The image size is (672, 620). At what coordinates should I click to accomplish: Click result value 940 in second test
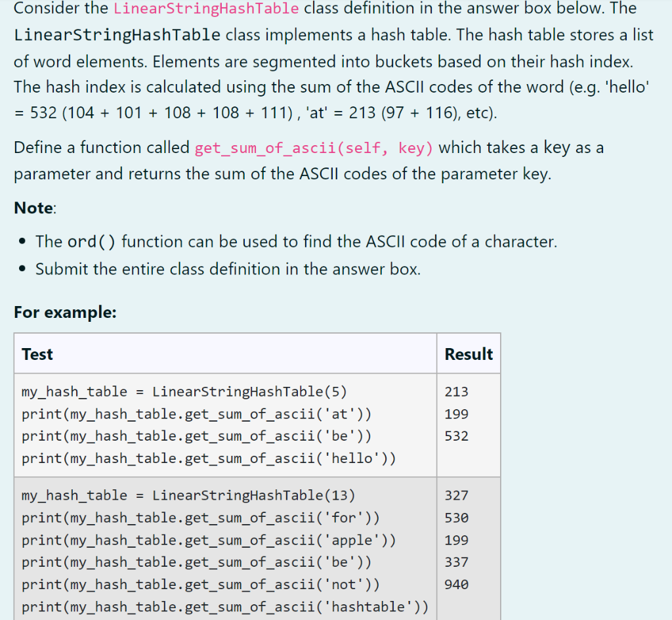pyautogui.click(x=455, y=584)
